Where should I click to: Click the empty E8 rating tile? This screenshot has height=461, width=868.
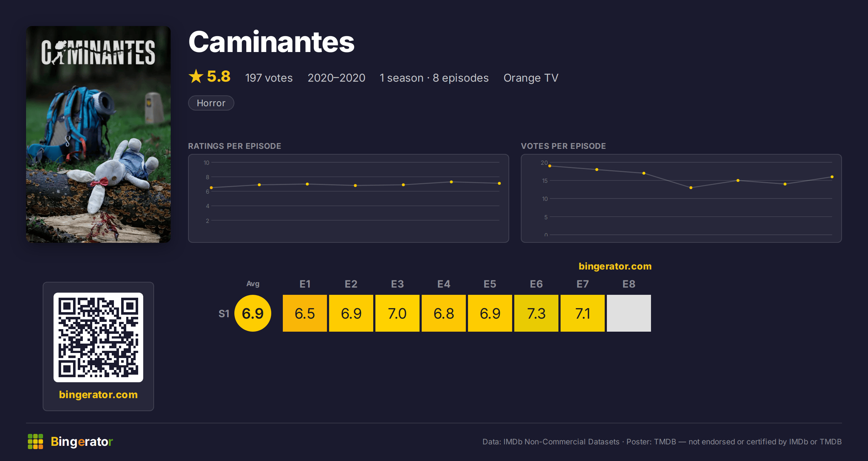pyautogui.click(x=629, y=313)
